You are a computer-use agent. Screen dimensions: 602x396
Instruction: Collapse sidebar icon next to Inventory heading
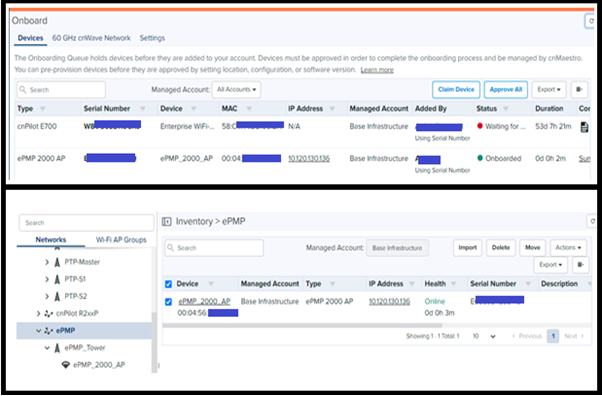pos(167,222)
